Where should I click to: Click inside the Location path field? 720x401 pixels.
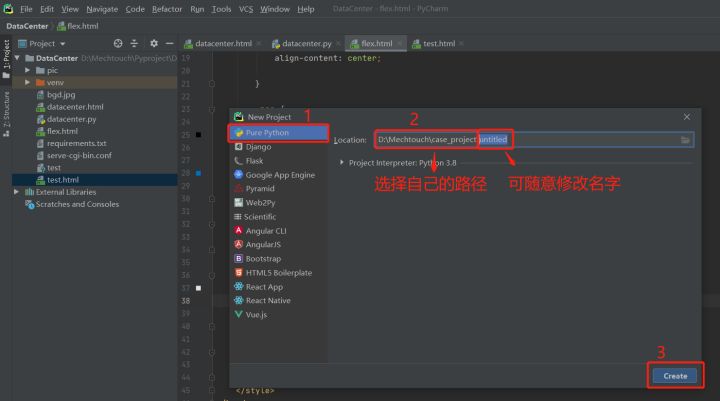click(534, 140)
